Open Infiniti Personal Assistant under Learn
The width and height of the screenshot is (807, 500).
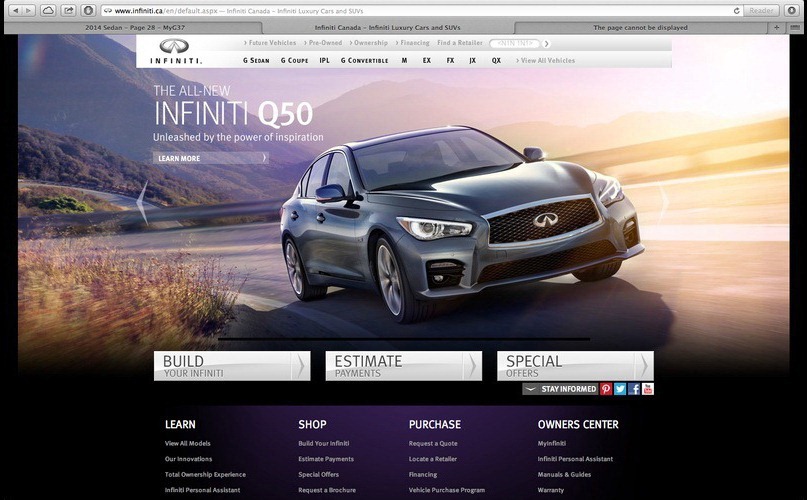coord(202,490)
